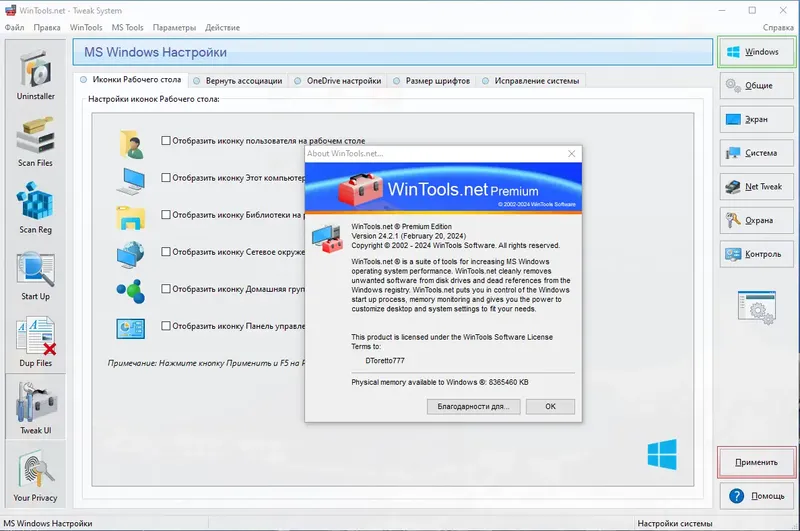This screenshot has height=531, width=800.
Task: Switch to Вернуть ассоциации tab
Action: [238, 81]
